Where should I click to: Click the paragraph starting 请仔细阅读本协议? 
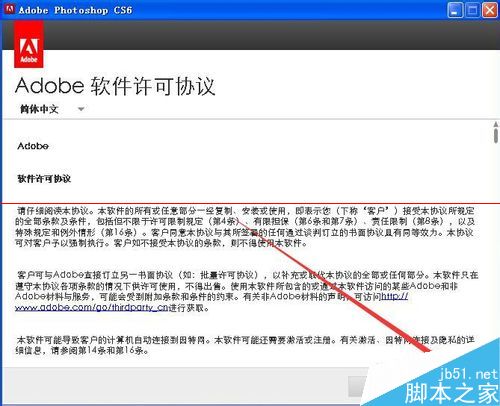point(245,227)
